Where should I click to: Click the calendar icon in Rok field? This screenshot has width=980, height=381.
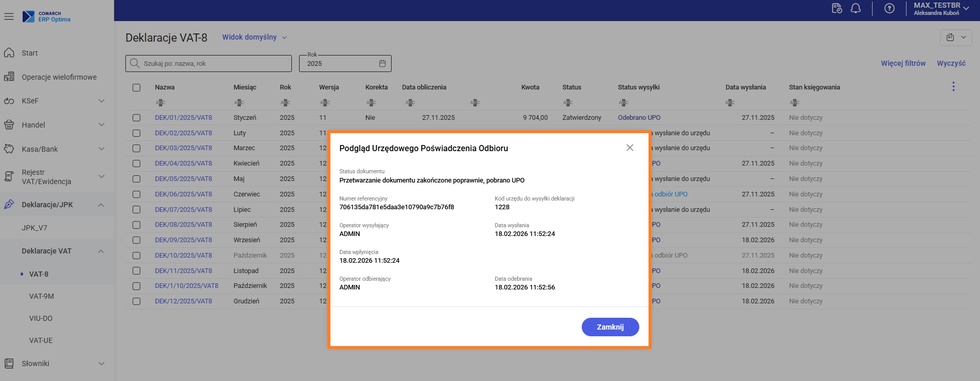coord(382,64)
